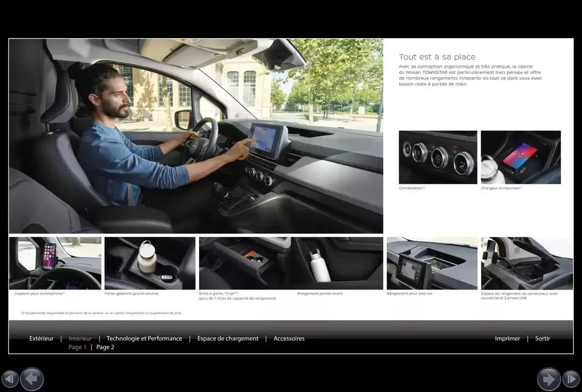
Task: Click the next page arrow icon
Action: 548,379
